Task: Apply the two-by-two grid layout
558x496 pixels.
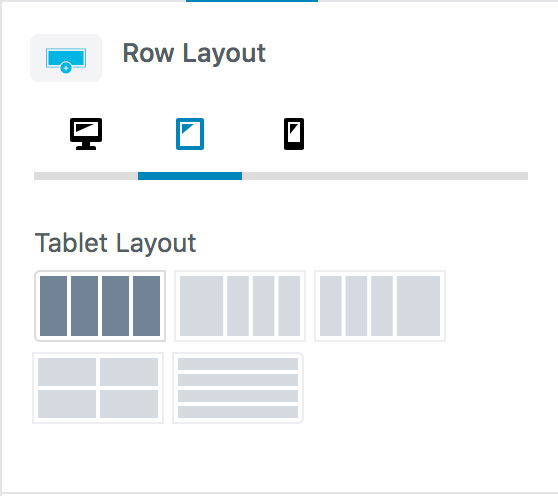Action: coord(98,388)
